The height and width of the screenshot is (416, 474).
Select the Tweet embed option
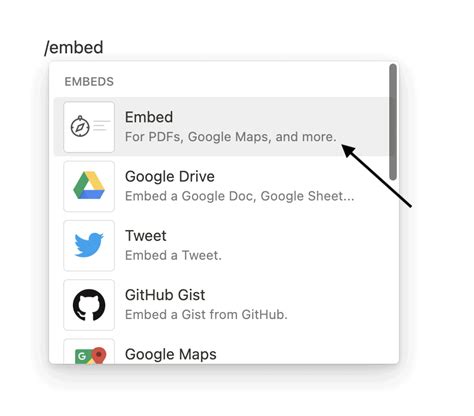pyautogui.click(x=221, y=245)
